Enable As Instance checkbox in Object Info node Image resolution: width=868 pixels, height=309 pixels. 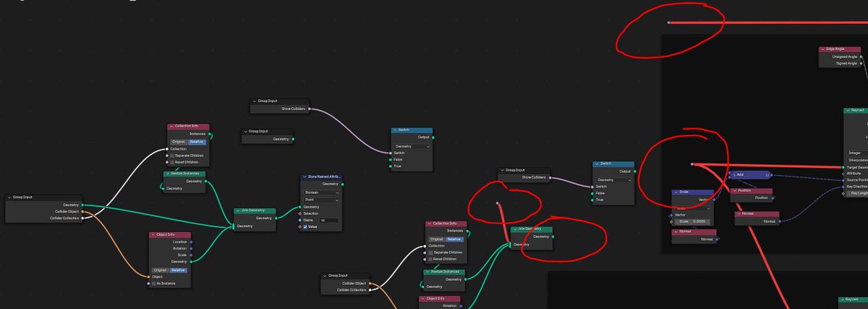click(x=154, y=284)
